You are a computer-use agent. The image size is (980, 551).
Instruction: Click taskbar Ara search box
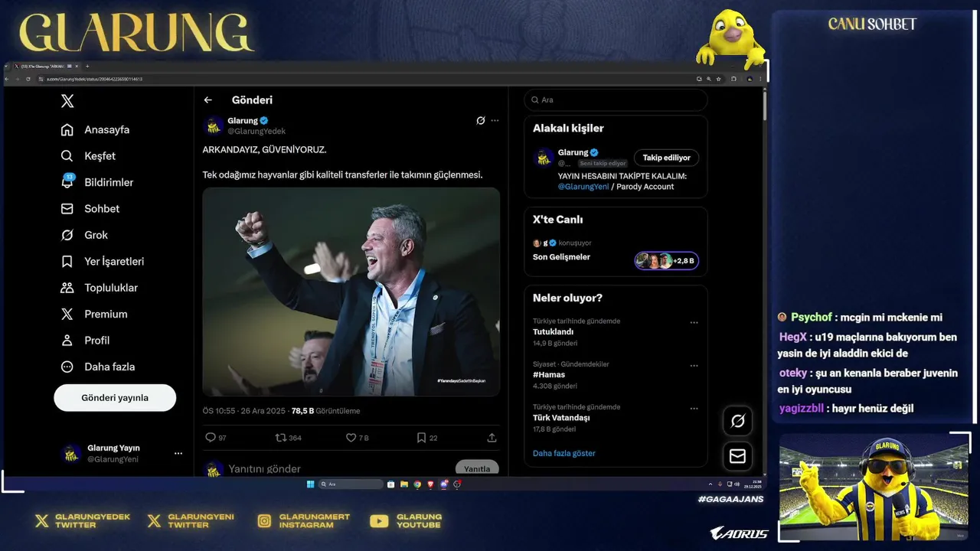click(351, 484)
